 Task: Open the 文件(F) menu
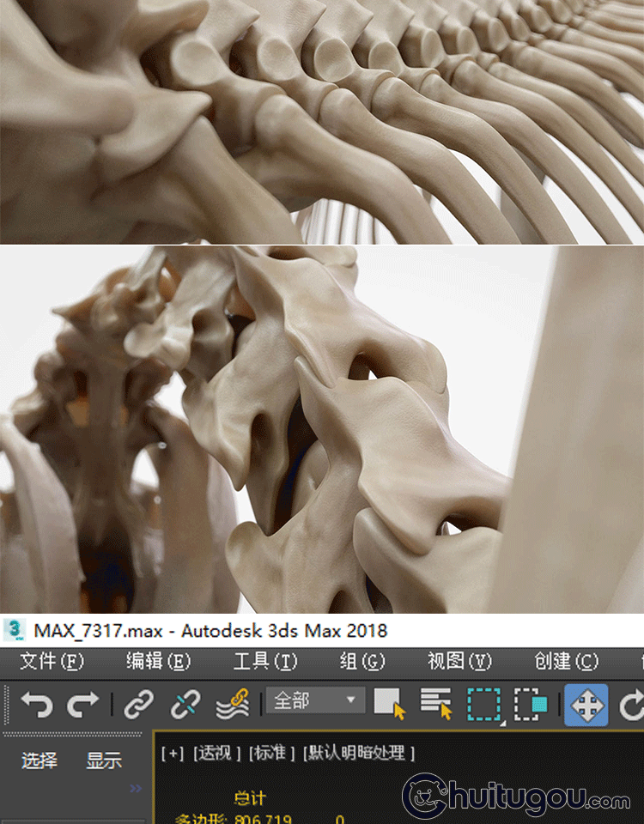click(52, 661)
